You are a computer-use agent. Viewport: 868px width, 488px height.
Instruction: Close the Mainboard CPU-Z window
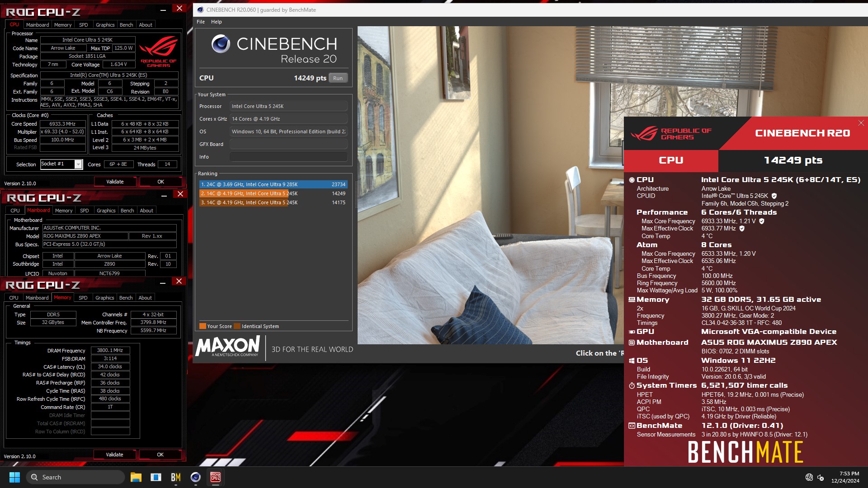[x=180, y=194]
